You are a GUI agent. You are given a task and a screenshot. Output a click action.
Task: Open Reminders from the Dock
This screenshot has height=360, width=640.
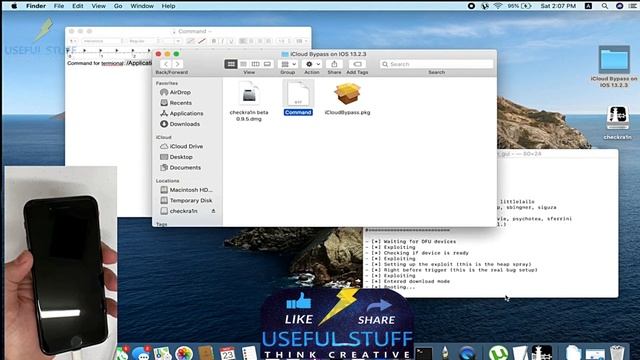(x=249, y=353)
